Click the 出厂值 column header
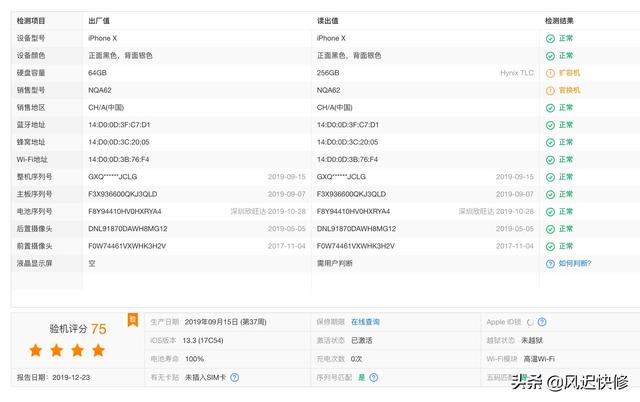The image size is (640, 402). tap(99, 21)
